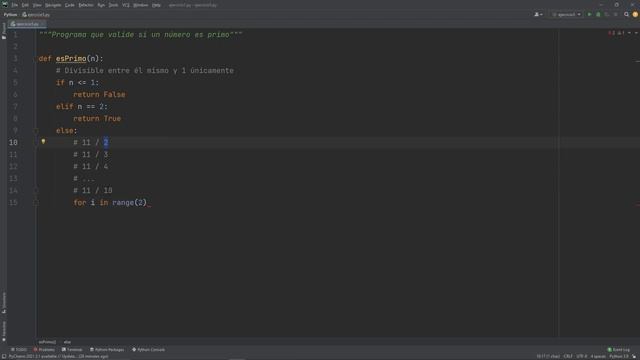Screen dimensions: 640x360
Task: Click the cursor position indicator in status bar
Action: [x=548, y=357]
